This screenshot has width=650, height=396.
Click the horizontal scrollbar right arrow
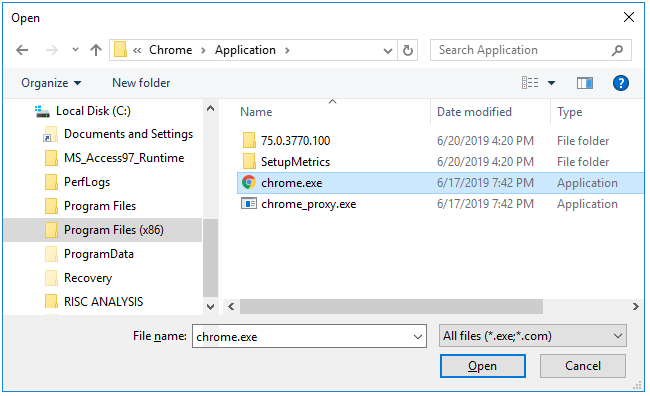coord(635,306)
